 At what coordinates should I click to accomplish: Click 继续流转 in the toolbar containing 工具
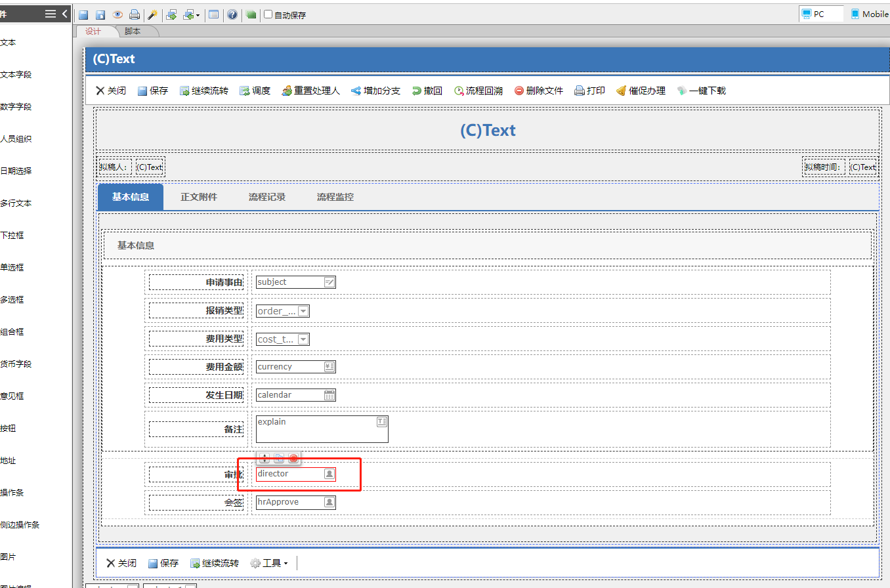215,563
